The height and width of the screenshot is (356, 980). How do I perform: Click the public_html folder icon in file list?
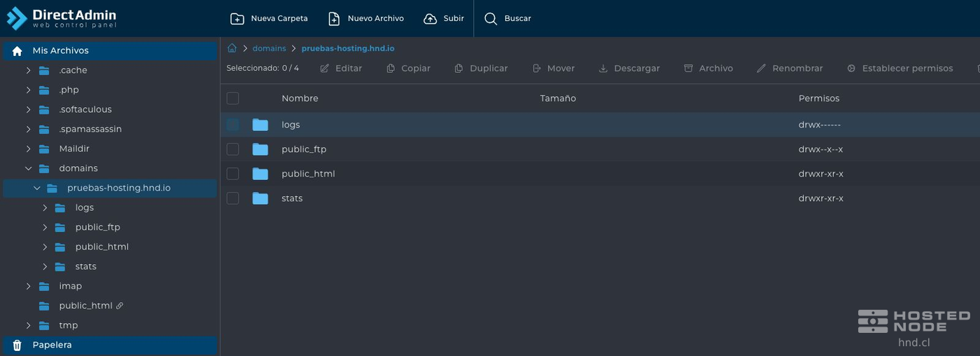(260, 174)
